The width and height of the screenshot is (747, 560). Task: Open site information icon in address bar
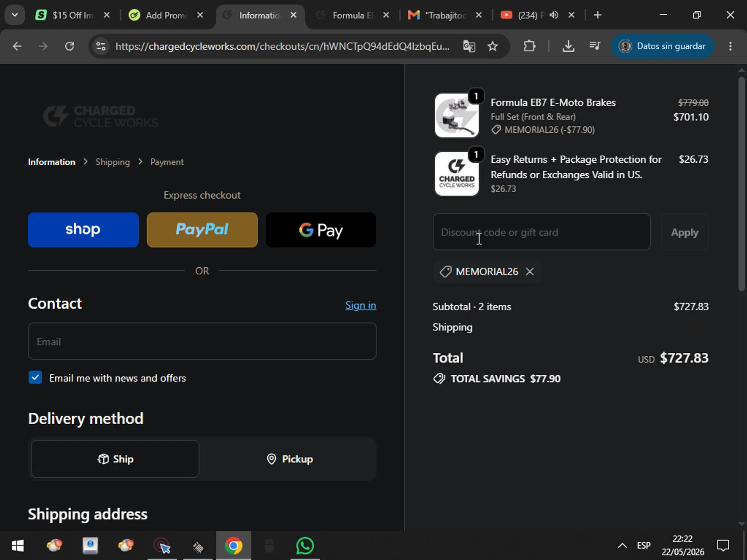tap(101, 46)
